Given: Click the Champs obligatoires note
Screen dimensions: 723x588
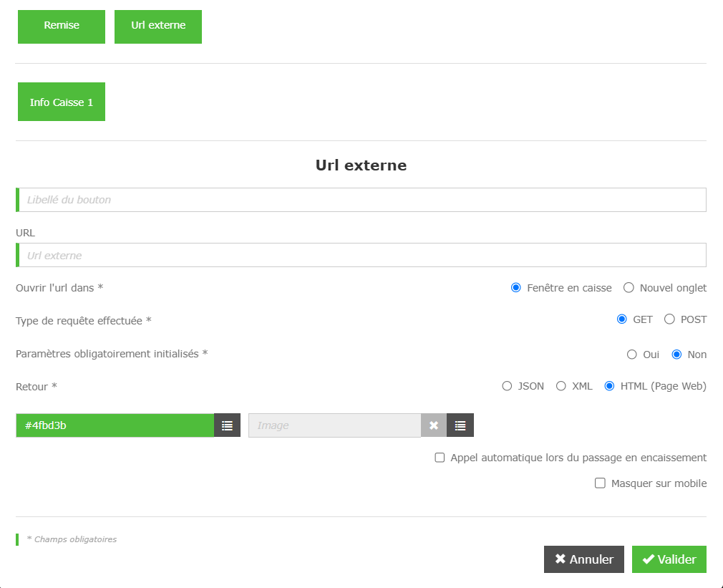Looking at the screenshot, I should (x=72, y=539).
